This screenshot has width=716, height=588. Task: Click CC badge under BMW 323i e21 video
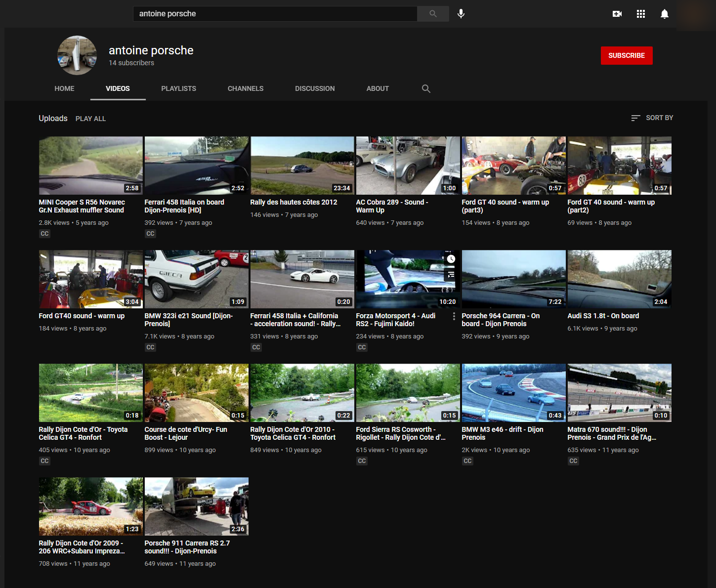tap(150, 347)
